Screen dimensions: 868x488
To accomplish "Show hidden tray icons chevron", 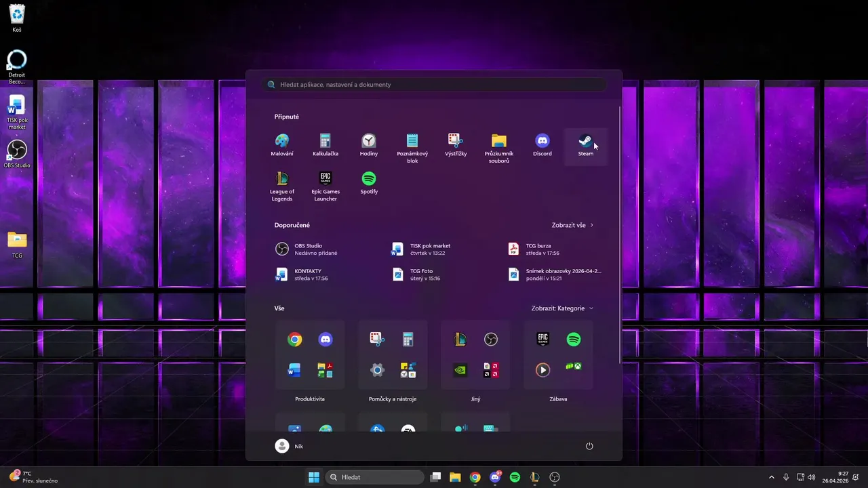I will [x=771, y=477].
